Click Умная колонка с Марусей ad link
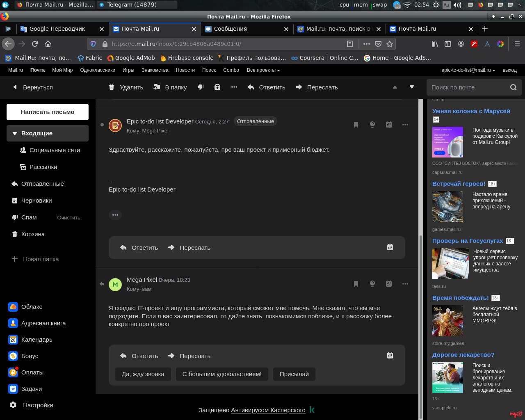The image size is (525, 420). click(471, 111)
